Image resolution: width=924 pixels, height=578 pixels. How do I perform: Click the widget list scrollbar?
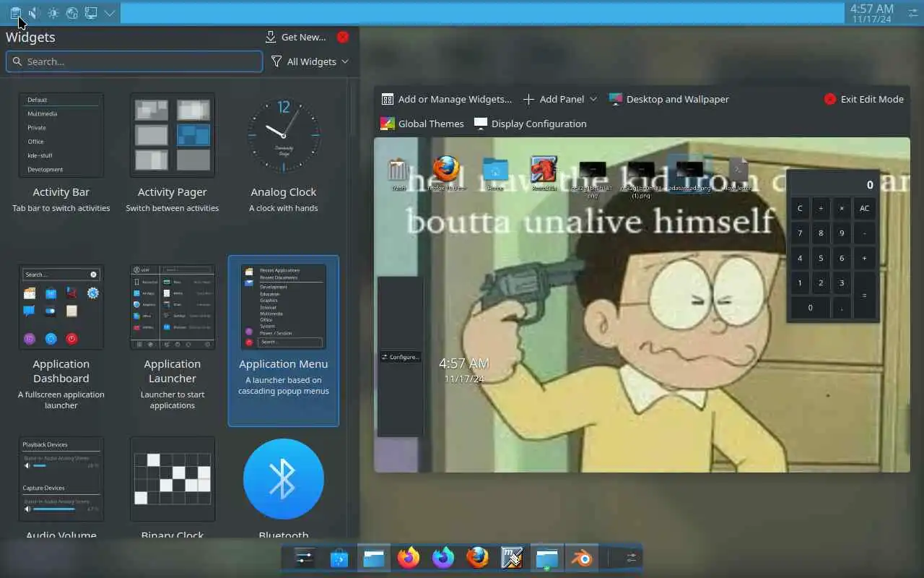click(352, 108)
